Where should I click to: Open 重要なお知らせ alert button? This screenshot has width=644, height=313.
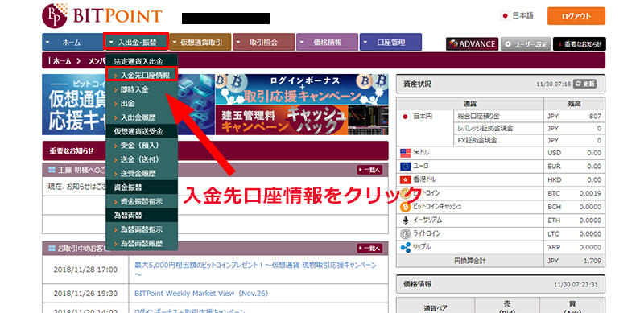[579, 44]
